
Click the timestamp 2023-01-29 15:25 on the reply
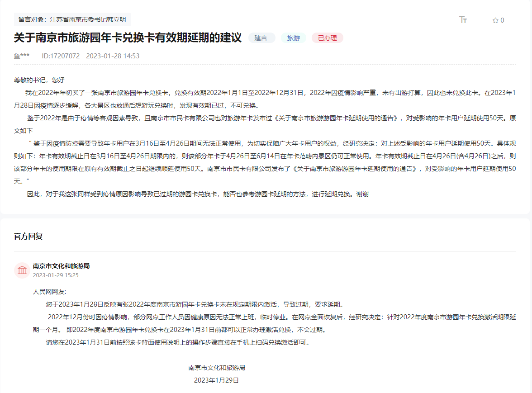click(57, 275)
